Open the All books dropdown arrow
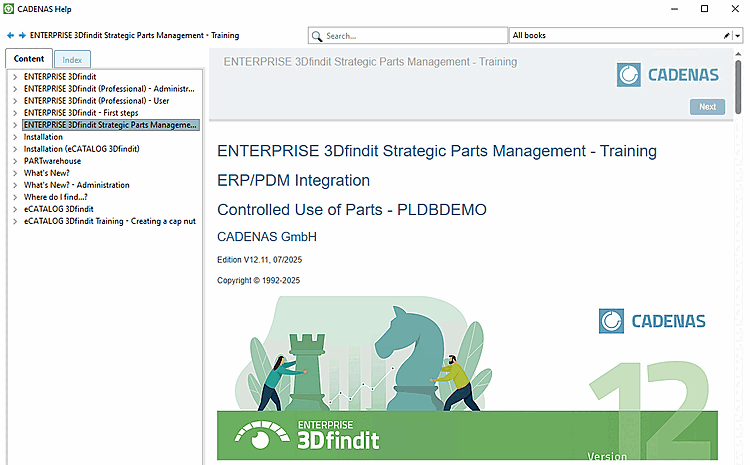The image size is (750, 465). click(738, 35)
